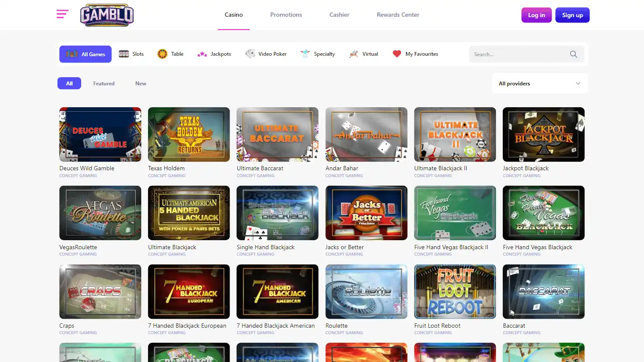Screen dimensions: 644x362
Task: Select the Specialty category icon
Action: (x=305, y=54)
